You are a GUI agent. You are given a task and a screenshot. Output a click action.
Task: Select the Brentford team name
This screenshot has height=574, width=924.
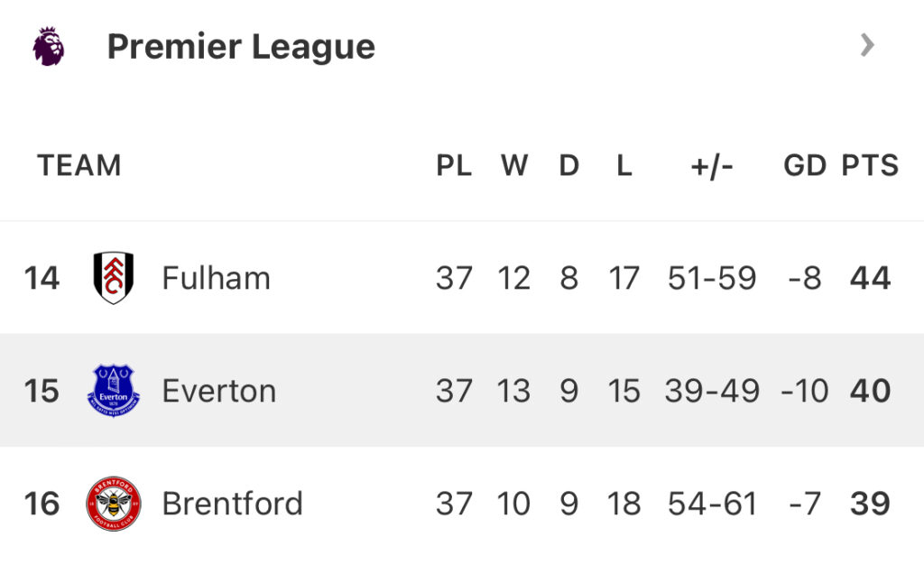(232, 504)
